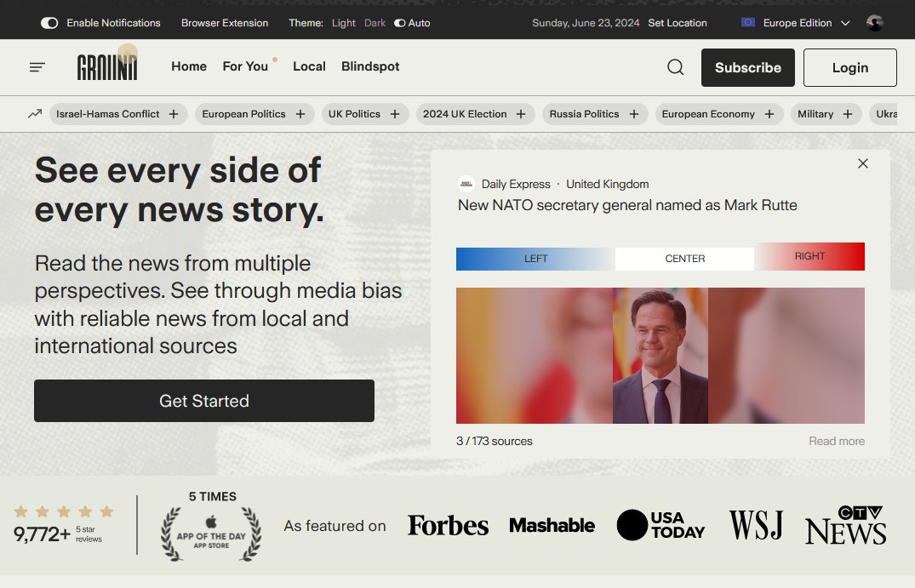This screenshot has height=588, width=915.
Task: Open the Mark Rutte story image
Action: click(660, 355)
